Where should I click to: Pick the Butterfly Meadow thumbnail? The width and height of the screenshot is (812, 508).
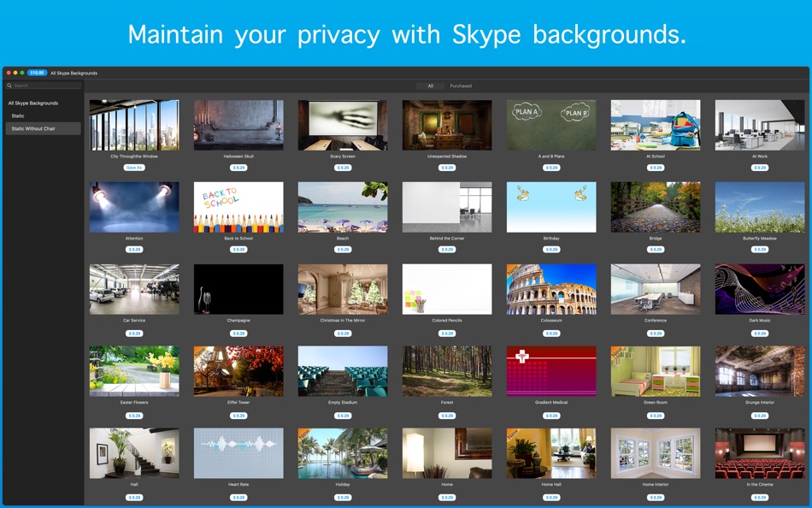pyautogui.click(x=760, y=207)
